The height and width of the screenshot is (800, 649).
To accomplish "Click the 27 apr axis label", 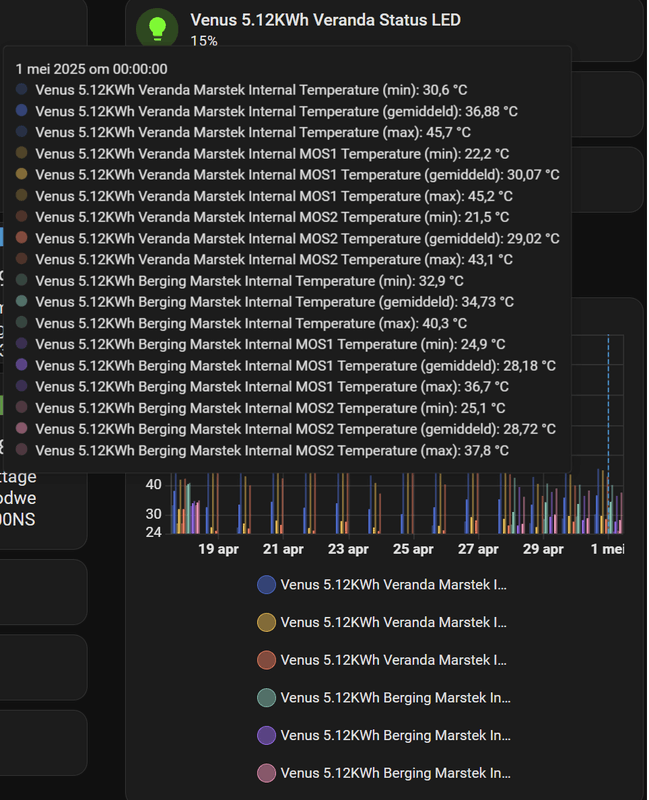I will pos(478,549).
